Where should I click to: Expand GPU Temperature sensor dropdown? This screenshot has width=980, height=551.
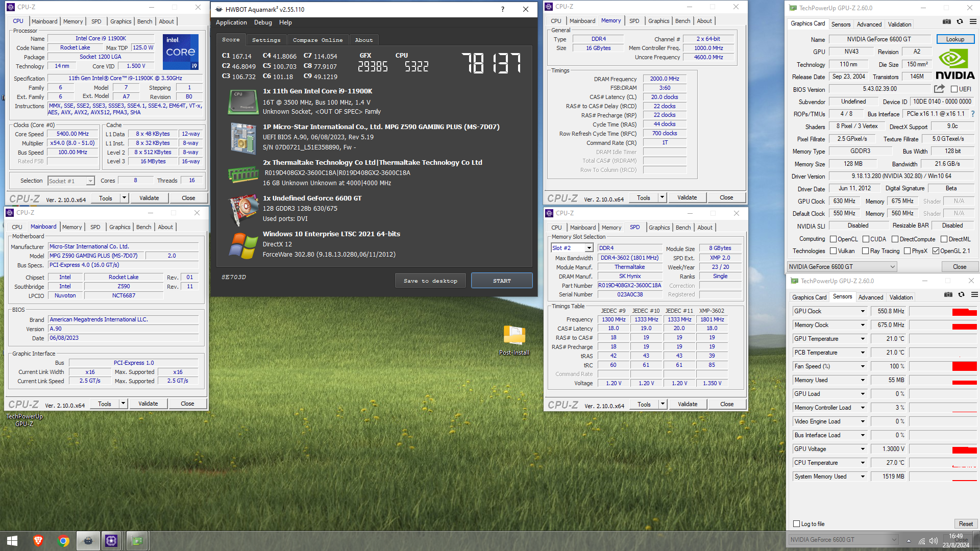coord(863,339)
